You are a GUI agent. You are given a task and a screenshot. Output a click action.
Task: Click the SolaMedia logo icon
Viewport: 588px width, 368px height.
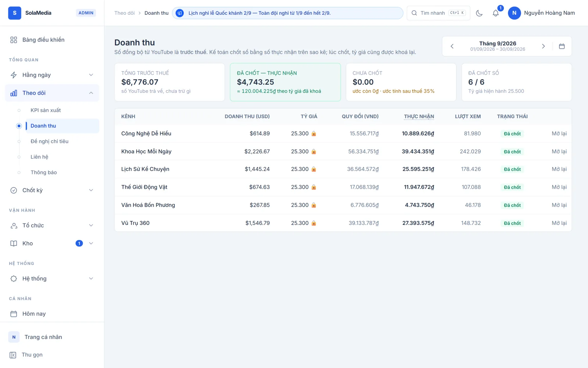click(x=15, y=13)
